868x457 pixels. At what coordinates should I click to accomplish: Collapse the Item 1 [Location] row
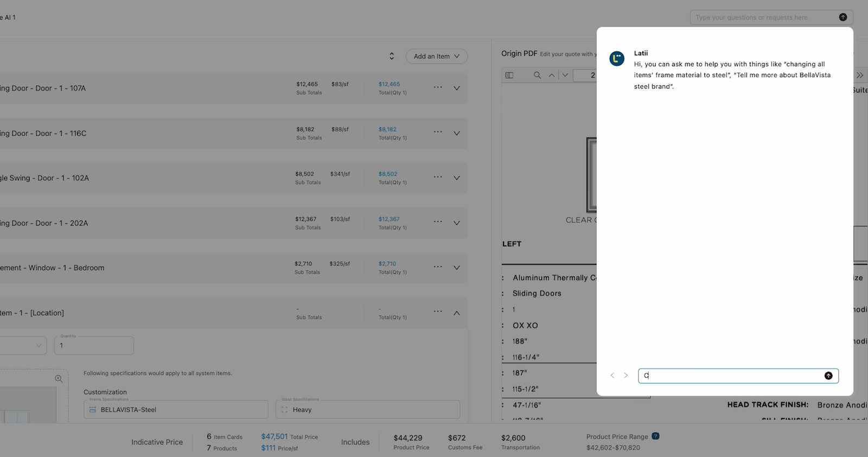coord(457,313)
